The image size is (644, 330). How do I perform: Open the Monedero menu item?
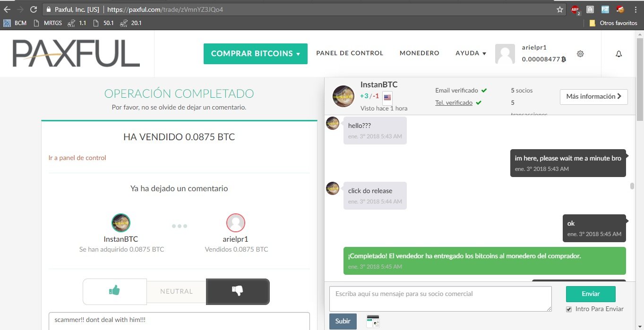419,53
